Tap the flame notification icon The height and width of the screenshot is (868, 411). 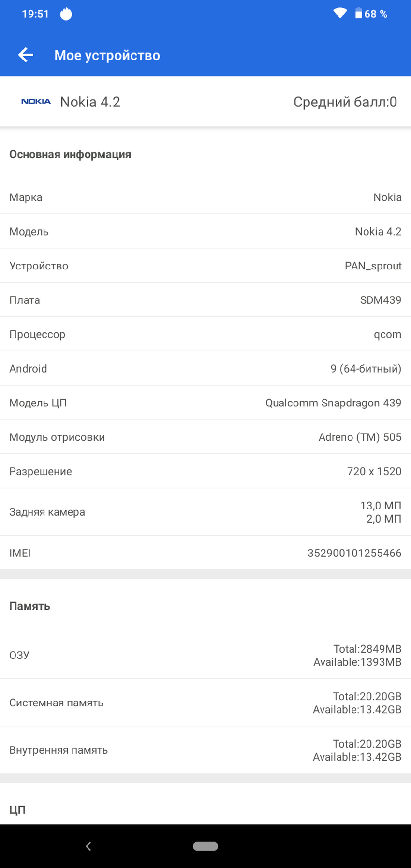66,14
